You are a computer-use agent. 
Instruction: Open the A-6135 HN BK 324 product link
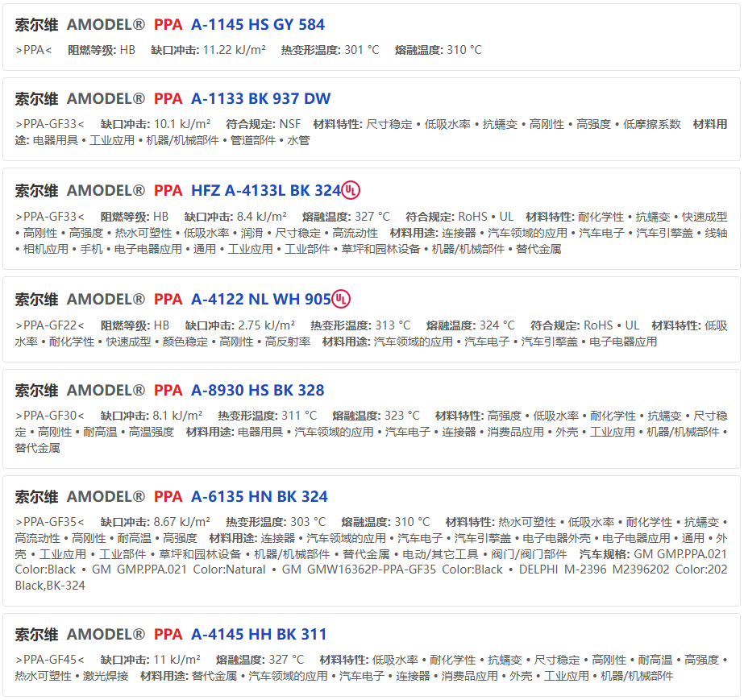pyautogui.click(x=260, y=496)
